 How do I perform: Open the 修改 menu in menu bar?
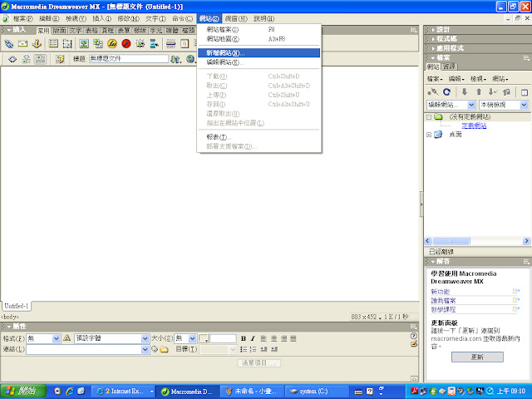click(128, 18)
